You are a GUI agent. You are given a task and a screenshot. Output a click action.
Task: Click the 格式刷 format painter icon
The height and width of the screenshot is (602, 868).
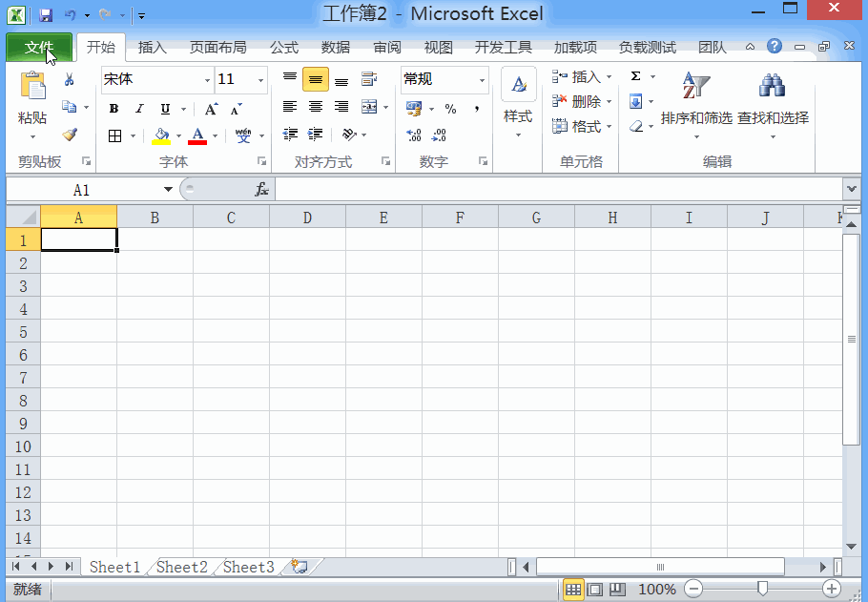click(x=71, y=135)
